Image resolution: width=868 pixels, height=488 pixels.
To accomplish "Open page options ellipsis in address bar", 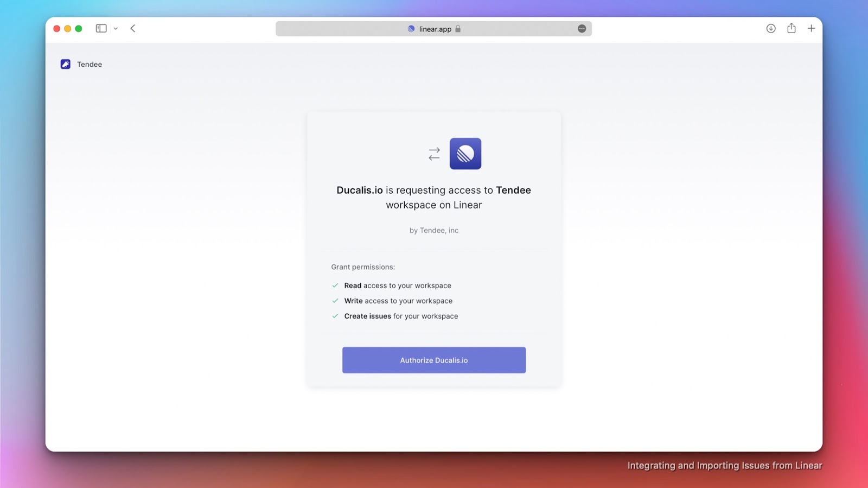I will 582,29.
